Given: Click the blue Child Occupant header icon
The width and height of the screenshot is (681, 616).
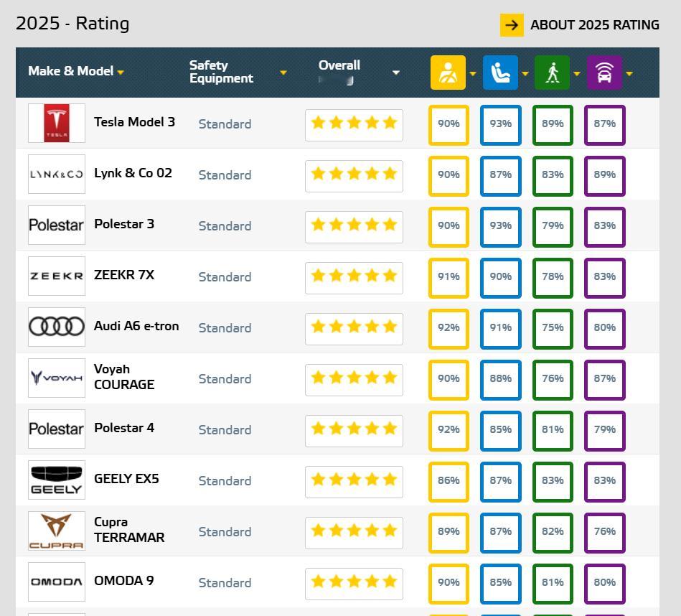Looking at the screenshot, I should tap(500, 73).
